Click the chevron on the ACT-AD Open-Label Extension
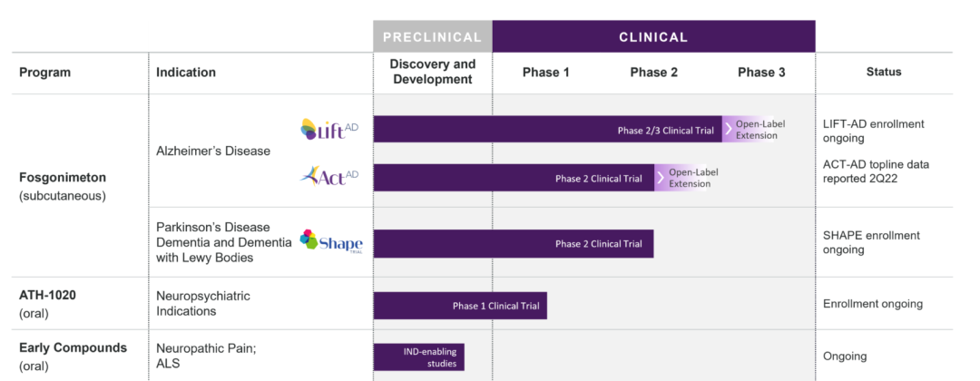 coord(660,178)
